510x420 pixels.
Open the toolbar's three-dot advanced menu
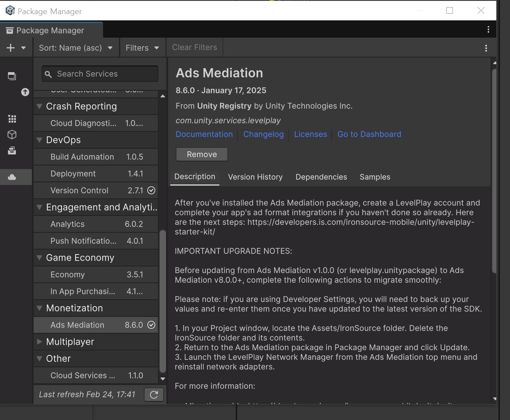pyautogui.click(x=486, y=48)
